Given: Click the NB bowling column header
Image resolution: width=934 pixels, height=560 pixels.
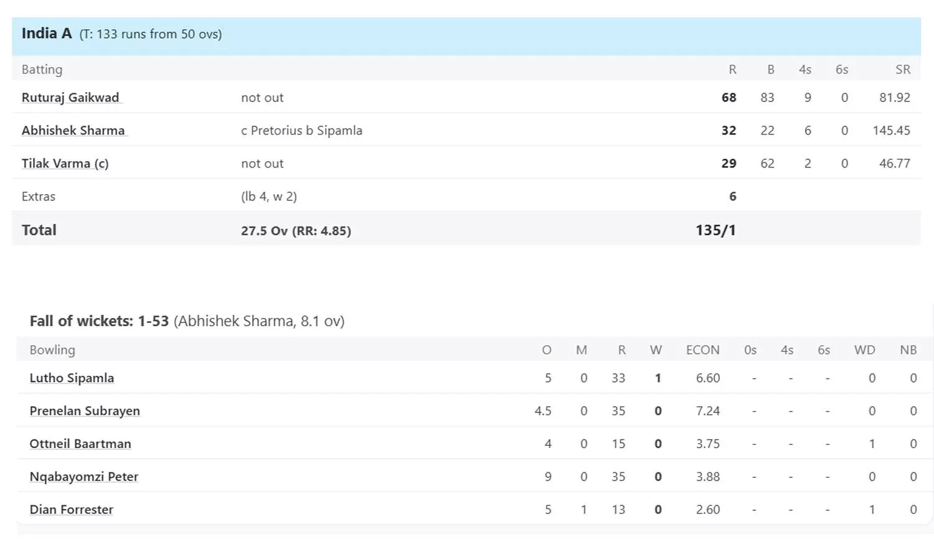Looking at the screenshot, I should click(908, 350).
